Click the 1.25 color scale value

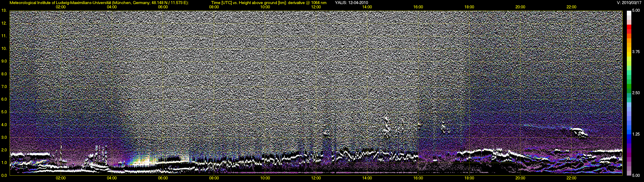click(636, 134)
